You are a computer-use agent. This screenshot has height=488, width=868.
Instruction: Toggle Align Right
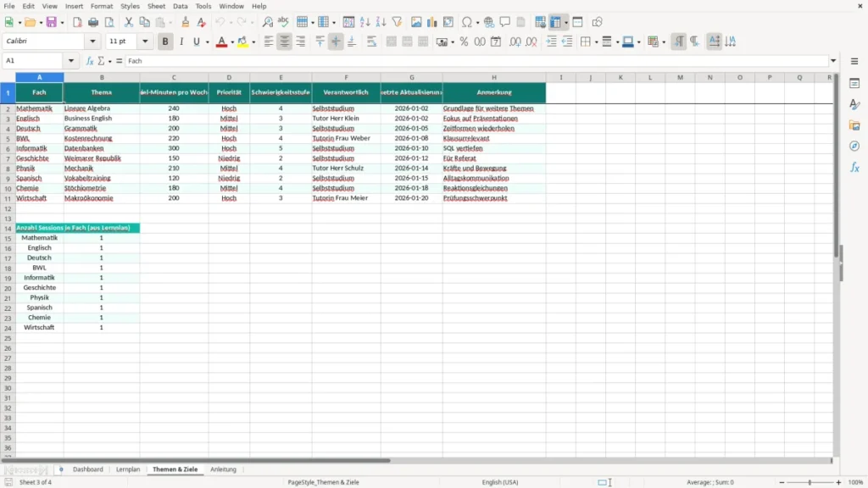coord(301,42)
